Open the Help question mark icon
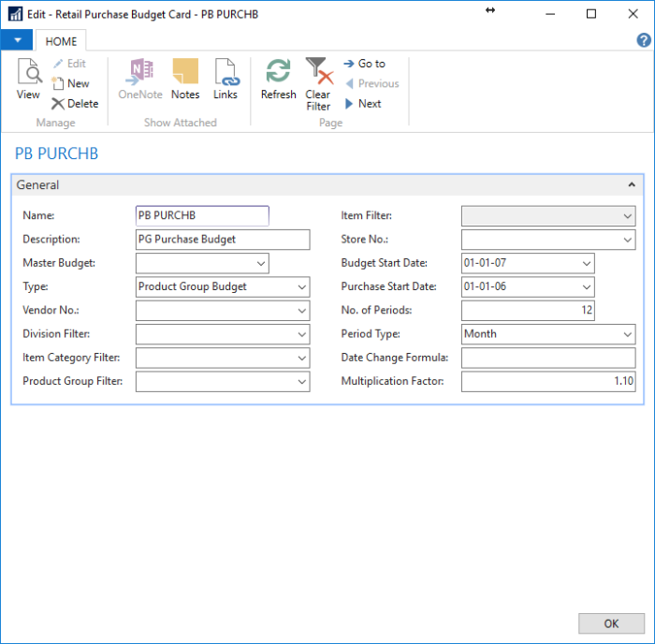The height and width of the screenshot is (644, 655). coord(644,40)
